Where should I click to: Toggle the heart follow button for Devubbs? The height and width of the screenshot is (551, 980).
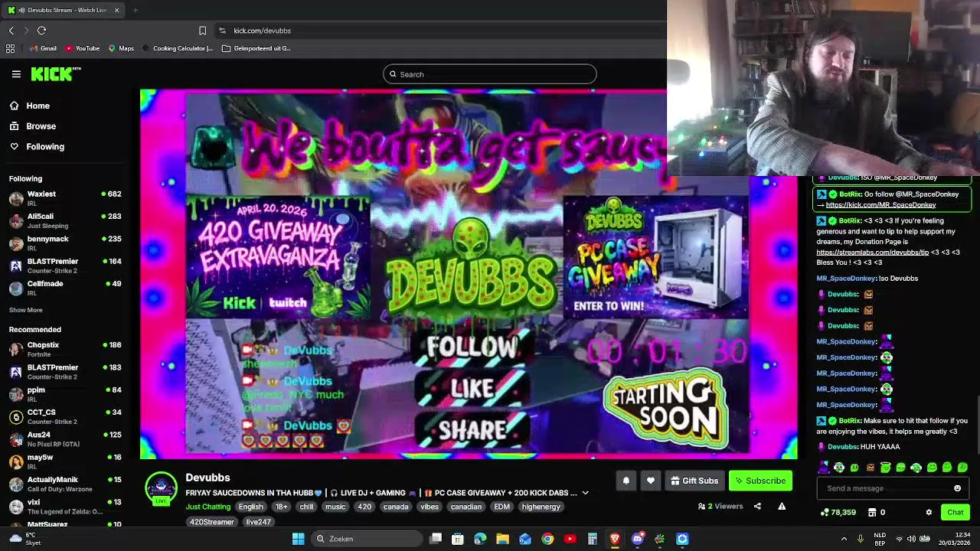(x=650, y=481)
